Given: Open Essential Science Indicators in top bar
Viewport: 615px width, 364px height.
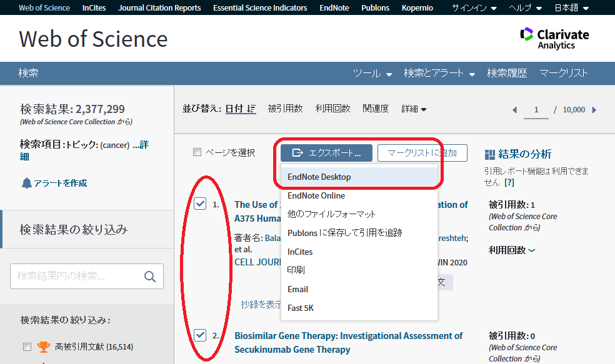Looking at the screenshot, I should (x=260, y=8).
